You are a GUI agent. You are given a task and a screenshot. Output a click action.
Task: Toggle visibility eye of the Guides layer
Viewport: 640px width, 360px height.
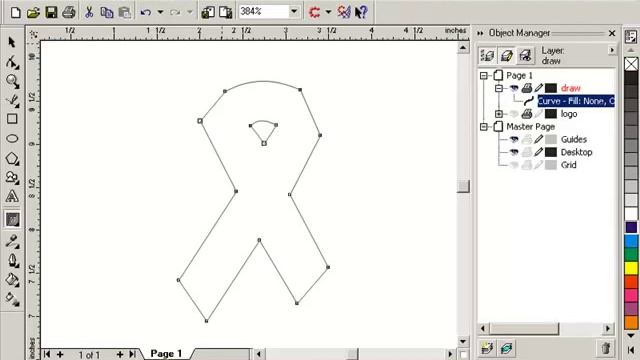(513, 140)
